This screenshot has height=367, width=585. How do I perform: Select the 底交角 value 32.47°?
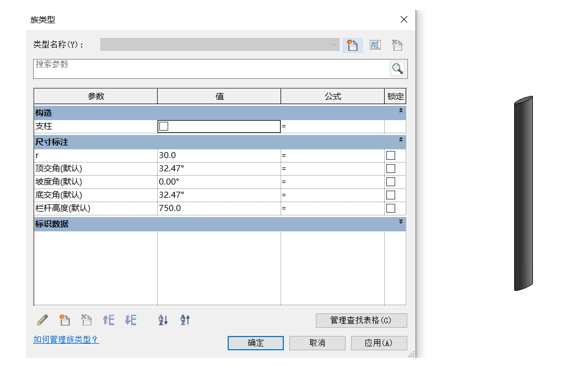pos(219,195)
